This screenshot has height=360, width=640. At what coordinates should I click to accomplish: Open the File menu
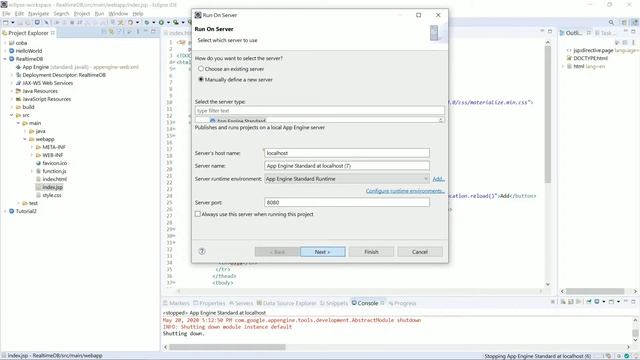click(6, 13)
